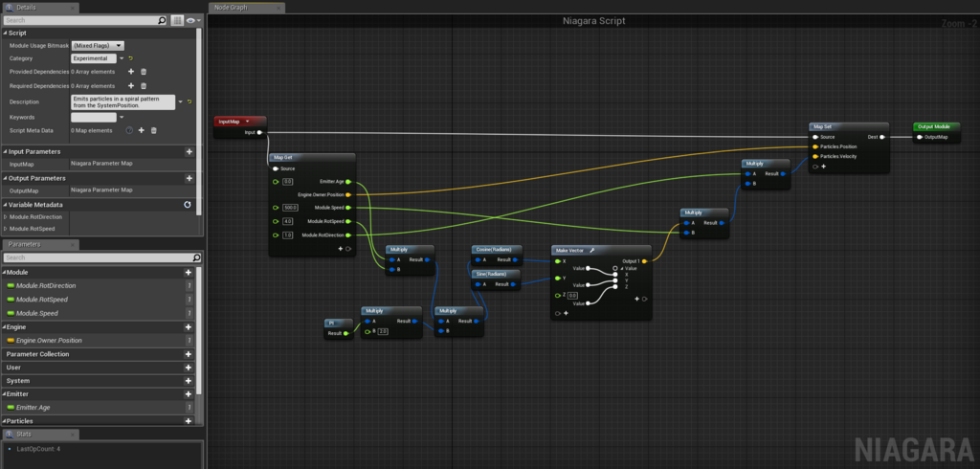
Task: Switch to the Details tab
Action: click(x=40, y=8)
